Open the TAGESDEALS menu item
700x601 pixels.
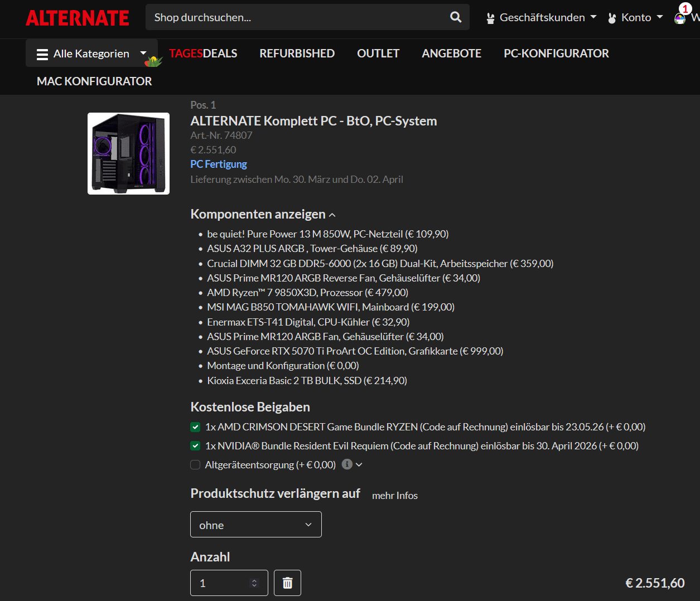point(203,54)
